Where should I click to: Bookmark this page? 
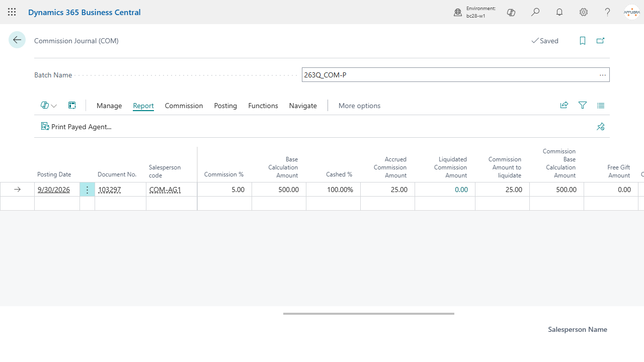tap(583, 41)
